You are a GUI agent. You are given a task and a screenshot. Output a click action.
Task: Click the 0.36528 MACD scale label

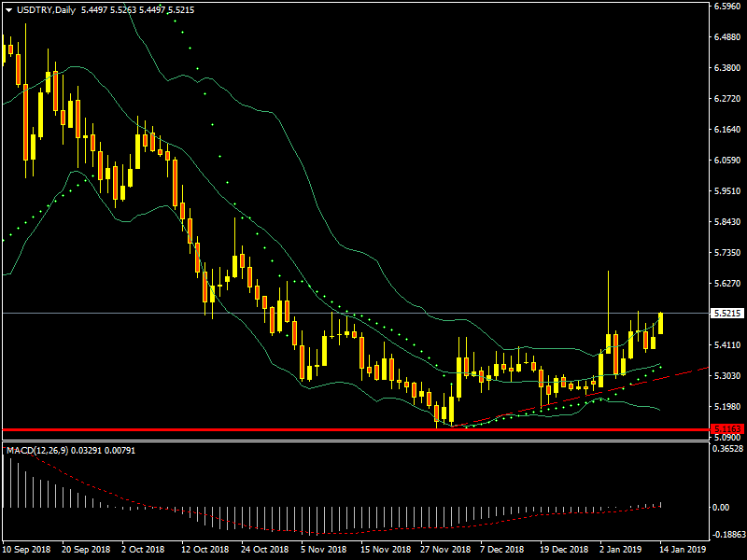pos(726,449)
